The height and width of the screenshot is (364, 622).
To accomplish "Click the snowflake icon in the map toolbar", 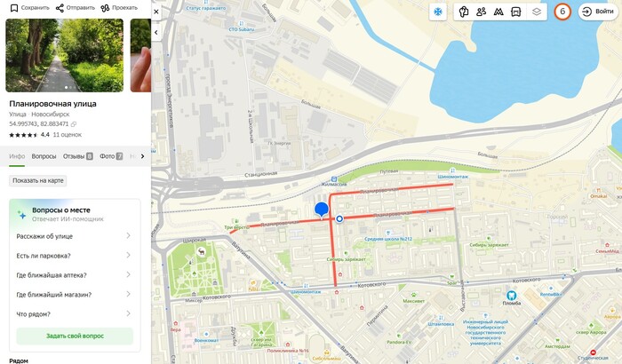I will [438, 12].
